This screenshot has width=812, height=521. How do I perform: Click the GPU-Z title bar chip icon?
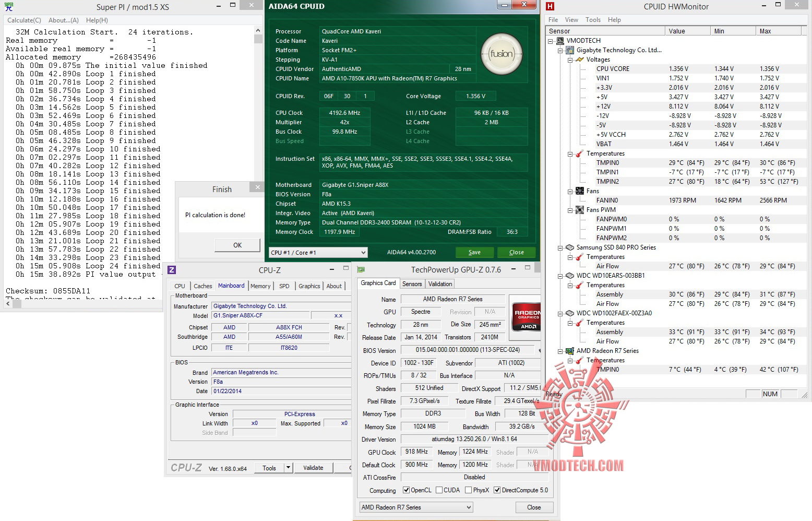tap(361, 270)
